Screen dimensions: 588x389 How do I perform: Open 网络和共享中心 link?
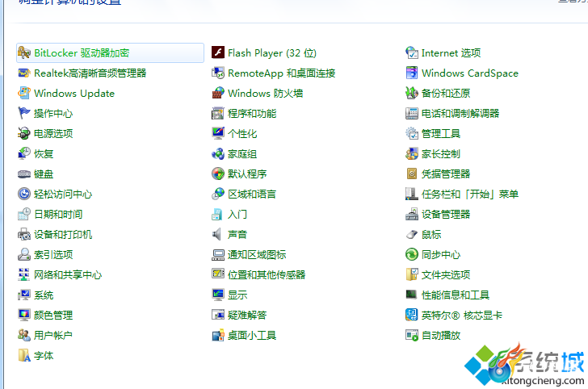coord(68,275)
